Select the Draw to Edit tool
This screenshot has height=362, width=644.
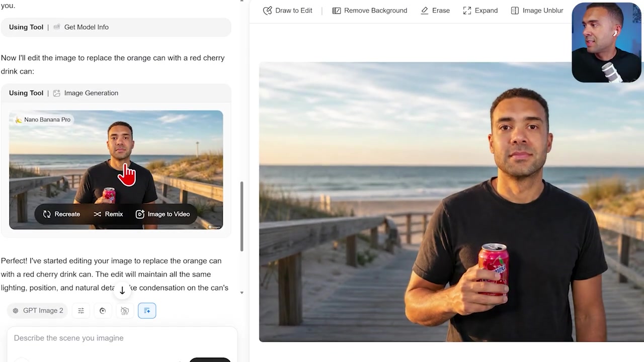pos(288,11)
